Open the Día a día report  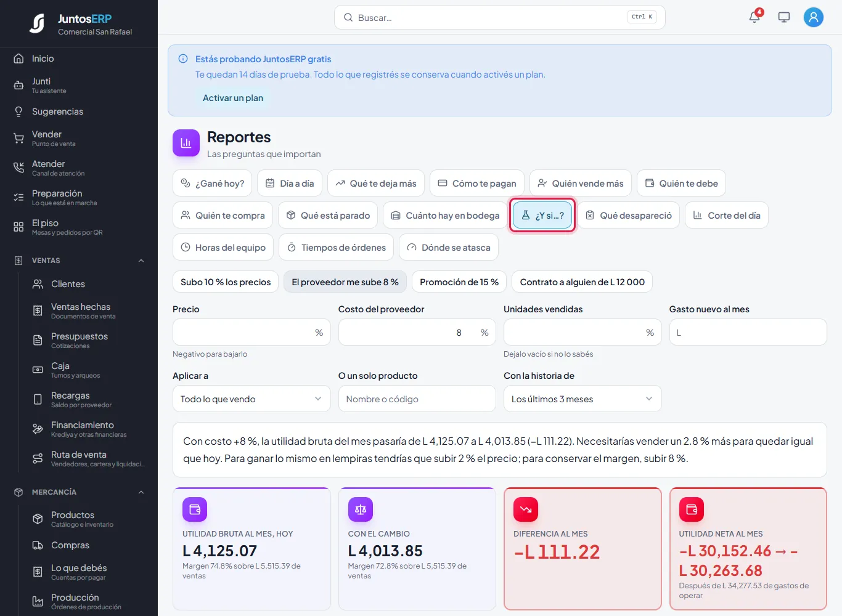pyautogui.click(x=290, y=183)
